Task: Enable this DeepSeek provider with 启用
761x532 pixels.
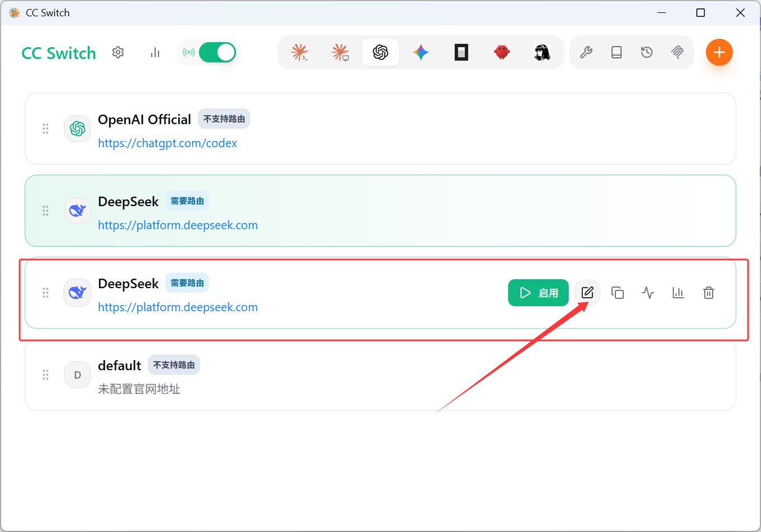Action: [538, 293]
